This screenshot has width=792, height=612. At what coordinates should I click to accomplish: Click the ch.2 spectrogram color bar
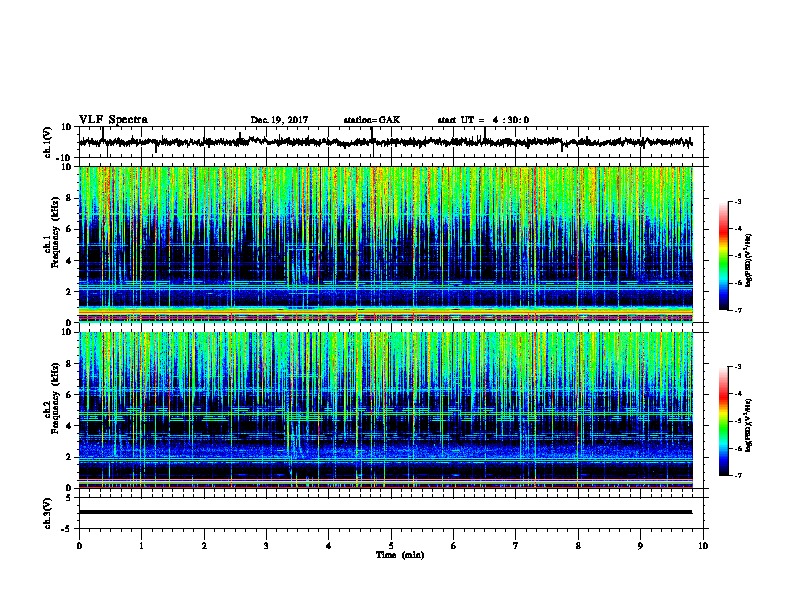(x=723, y=421)
